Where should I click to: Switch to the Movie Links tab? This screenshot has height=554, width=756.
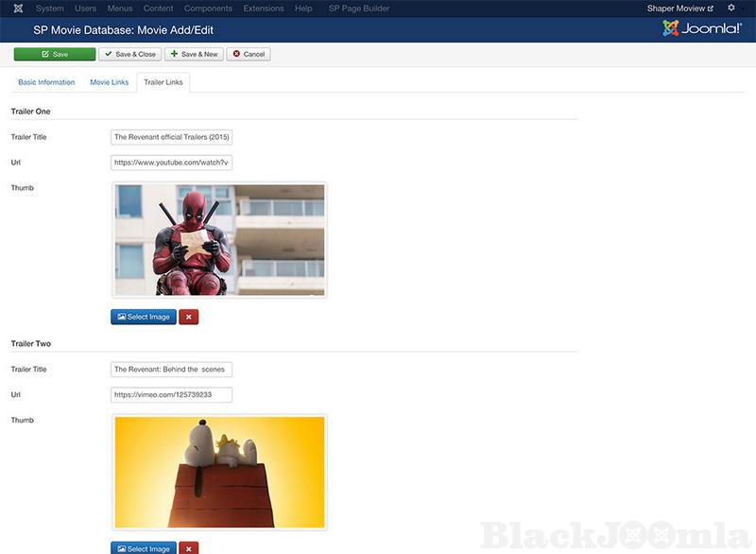(109, 82)
